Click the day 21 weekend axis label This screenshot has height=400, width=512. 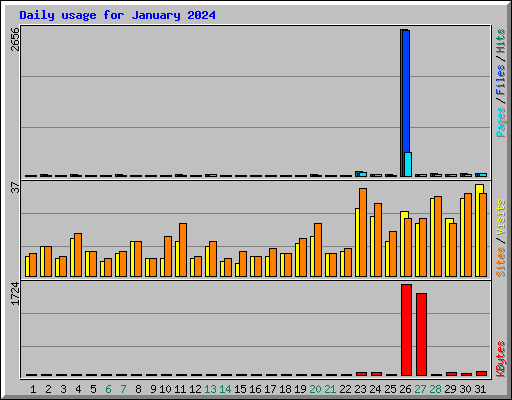point(330,389)
